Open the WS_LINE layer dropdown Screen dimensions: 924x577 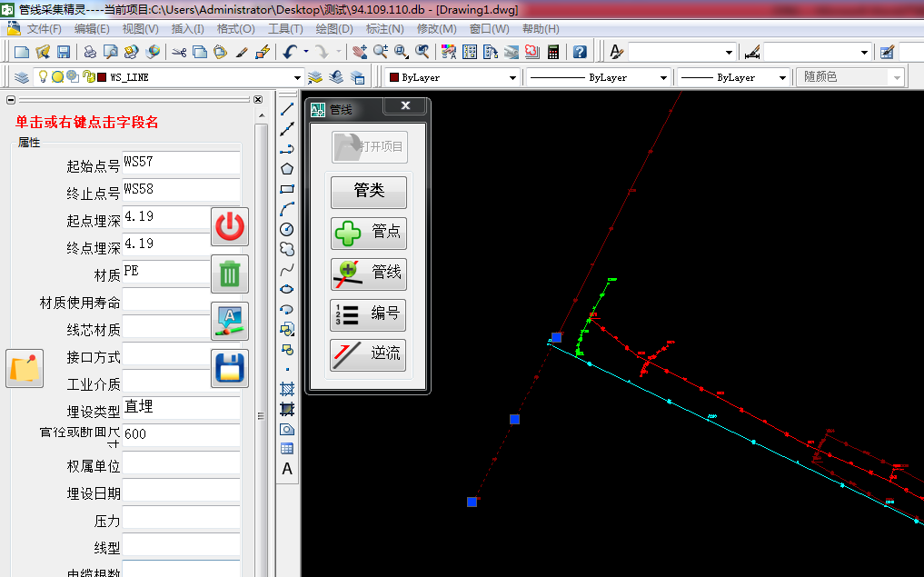click(x=295, y=78)
